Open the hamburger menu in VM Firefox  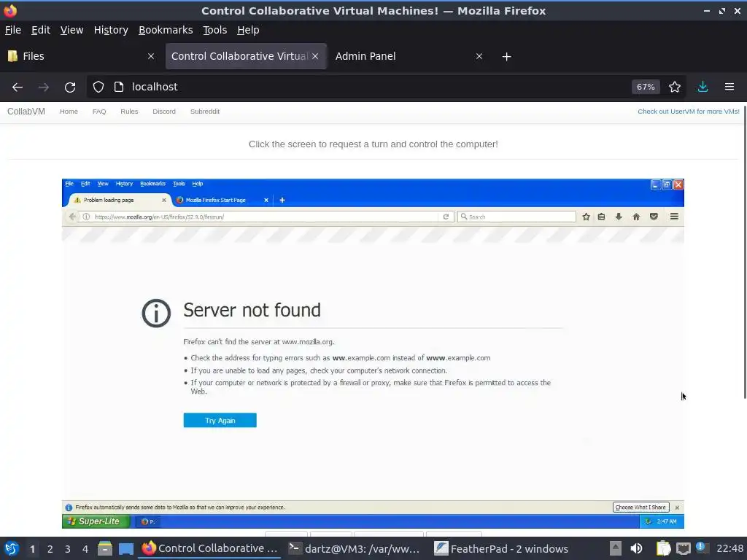point(674,217)
